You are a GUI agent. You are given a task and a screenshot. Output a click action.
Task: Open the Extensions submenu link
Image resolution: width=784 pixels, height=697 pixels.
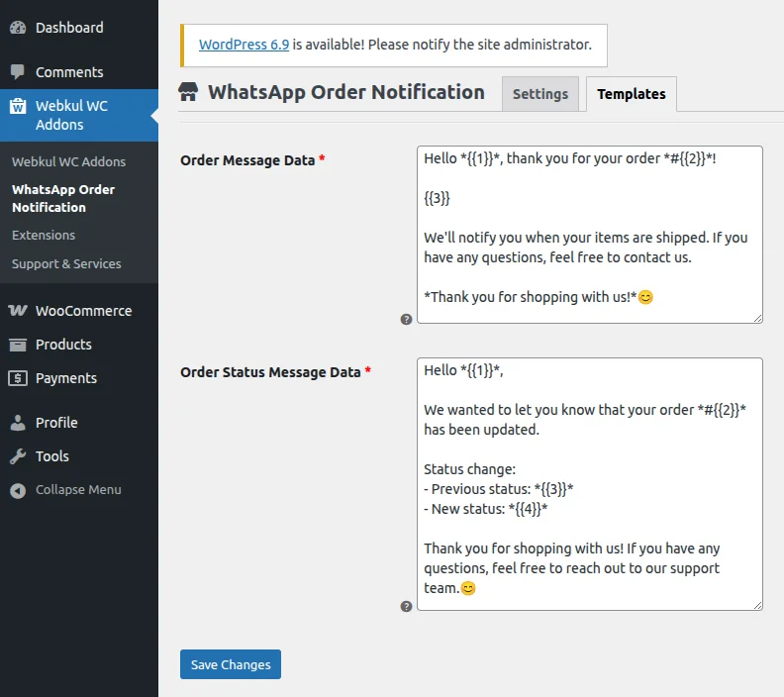pyautogui.click(x=44, y=235)
